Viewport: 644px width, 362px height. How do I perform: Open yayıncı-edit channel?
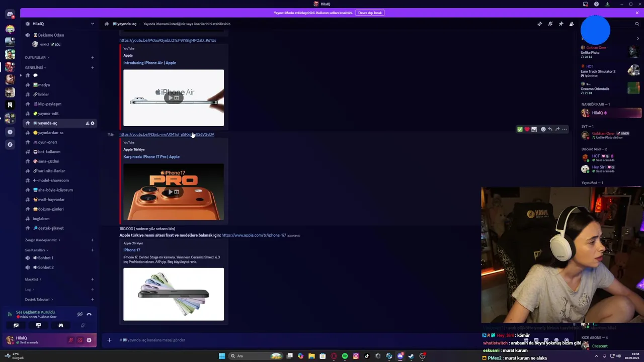point(60,114)
